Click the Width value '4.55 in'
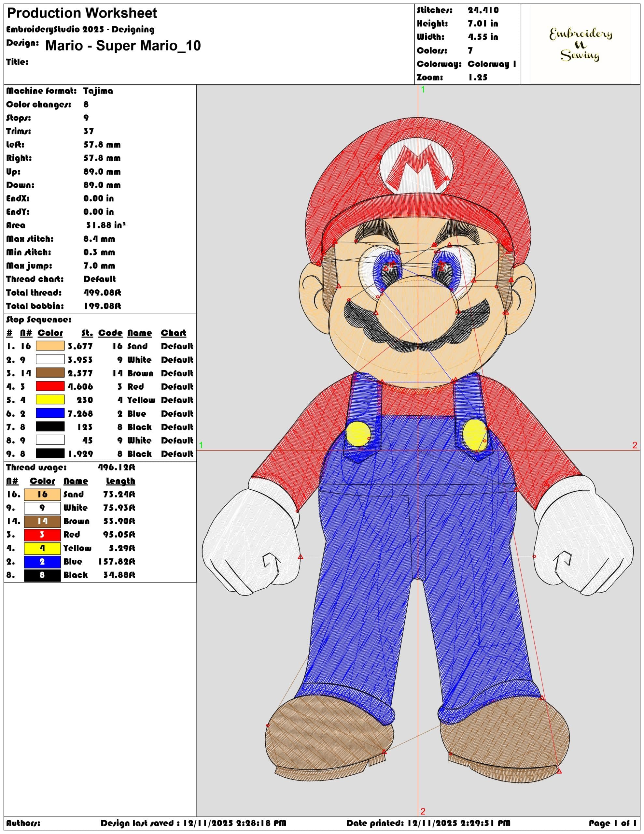644x834 pixels. 483,37
